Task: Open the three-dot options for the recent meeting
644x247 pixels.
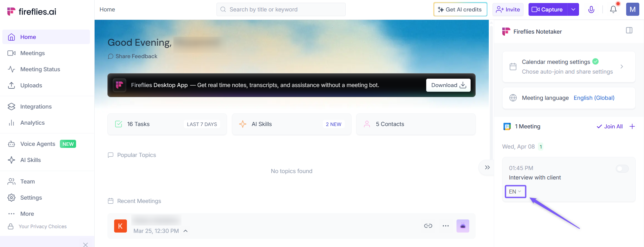Action: click(446, 226)
